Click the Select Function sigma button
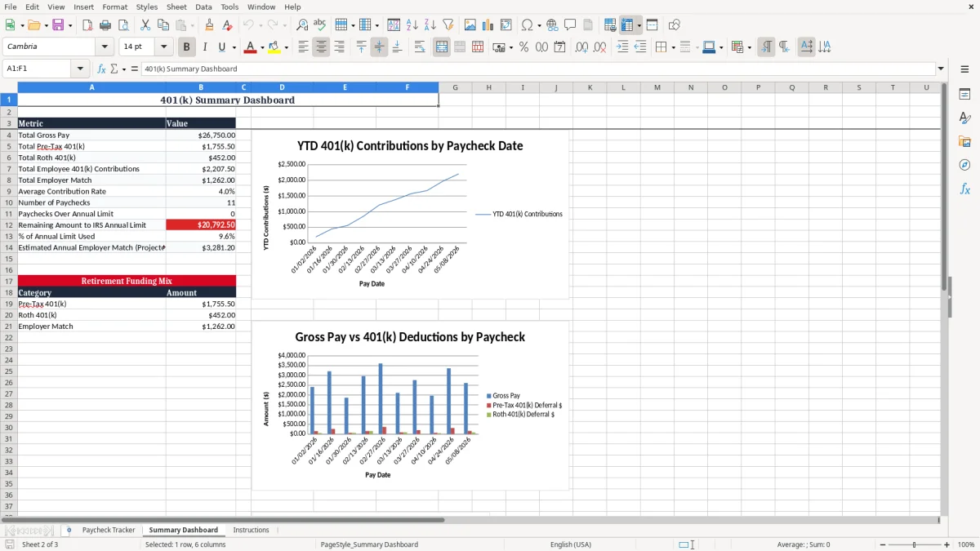Screen dimensions: 980x551 (x=114, y=69)
